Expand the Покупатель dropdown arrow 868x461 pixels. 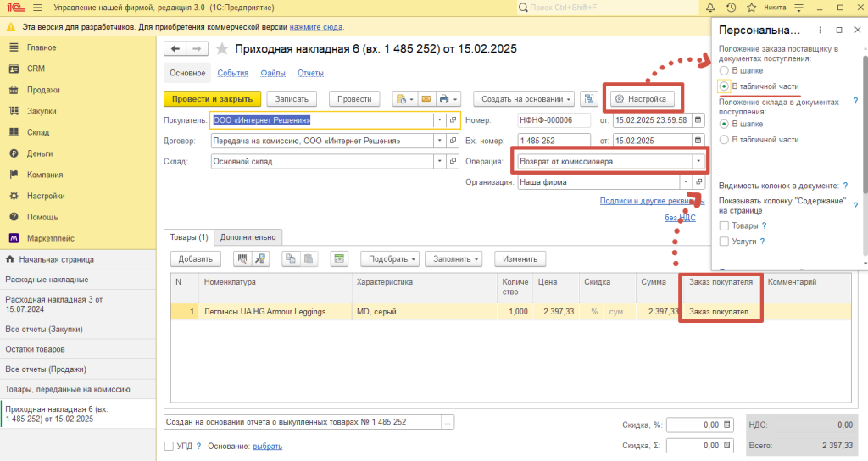(440, 120)
